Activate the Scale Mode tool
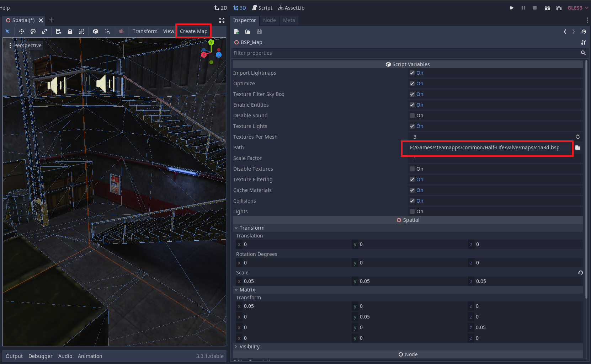Image resolution: width=591 pixels, height=364 pixels. click(x=44, y=31)
